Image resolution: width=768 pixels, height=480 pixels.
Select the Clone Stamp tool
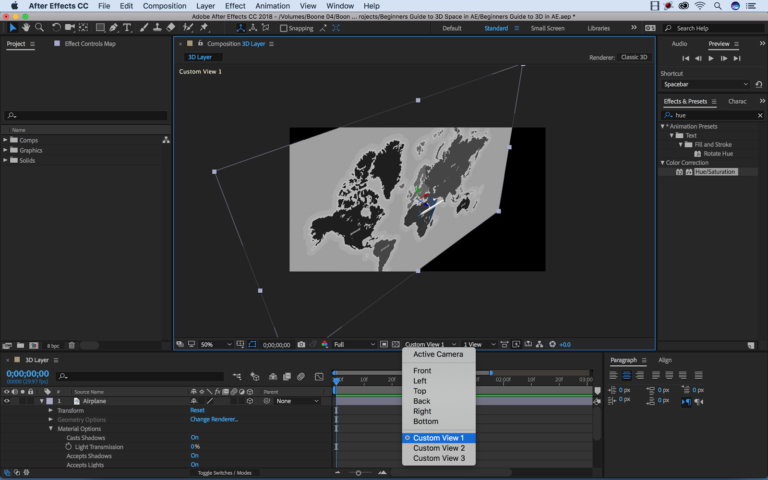(x=157, y=28)
